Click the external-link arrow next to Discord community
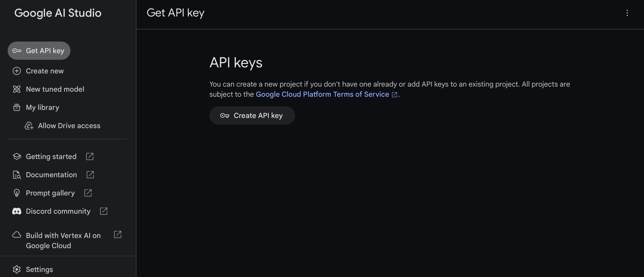The image size is (644, 277). pos(104,211)
